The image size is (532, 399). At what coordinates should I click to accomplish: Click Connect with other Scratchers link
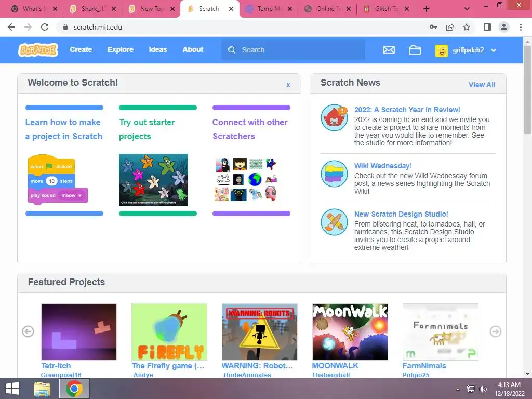pyautogui.click(x=250, y=129)
